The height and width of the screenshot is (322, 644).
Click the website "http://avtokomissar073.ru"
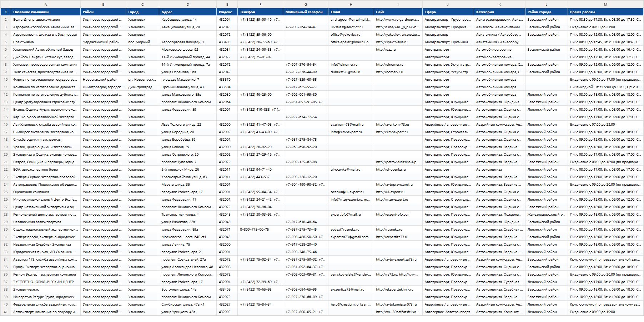pos(398,305)
